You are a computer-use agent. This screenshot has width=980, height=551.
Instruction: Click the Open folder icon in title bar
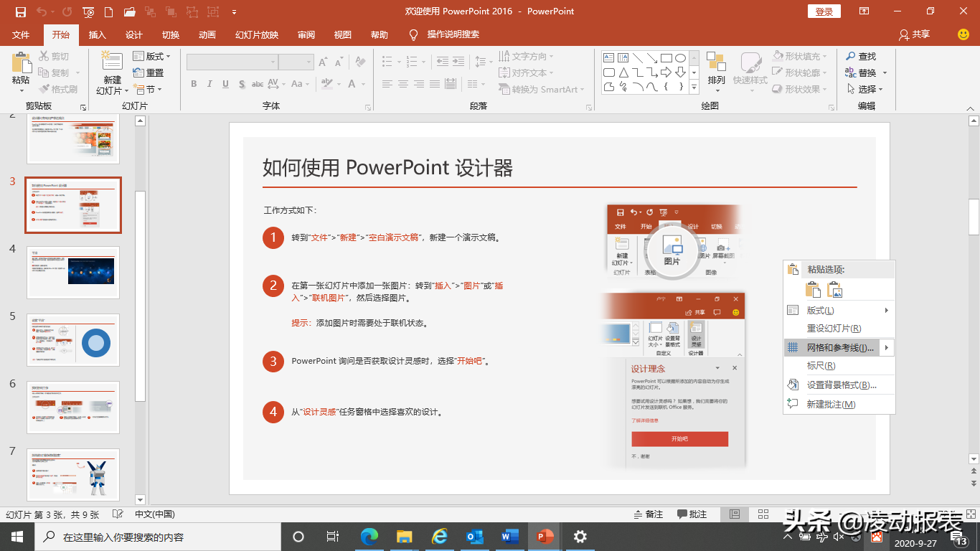130,11
